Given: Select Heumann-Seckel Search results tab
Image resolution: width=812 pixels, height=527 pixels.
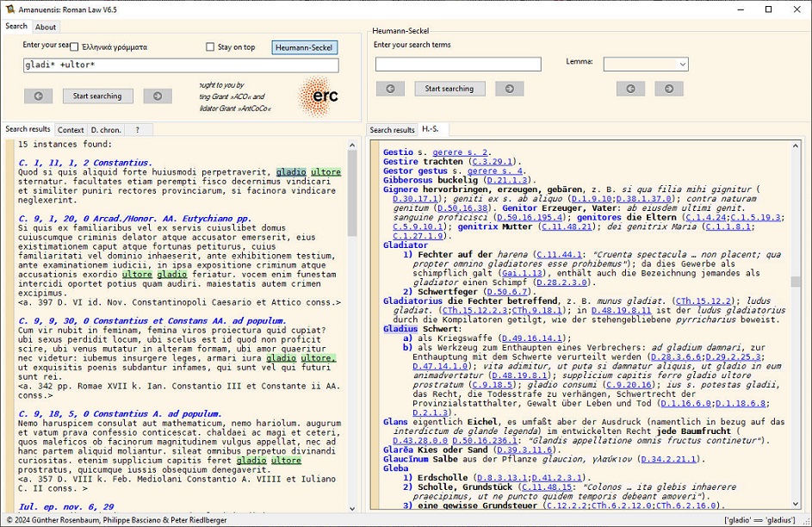Looking at the screenshot, I should point(392,130).
